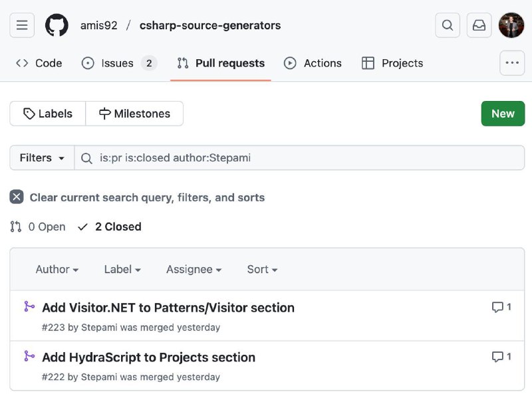Expand the Label filter dropdown
The image size is (532, 398).
pyautogui.click(x=122, y=269)
